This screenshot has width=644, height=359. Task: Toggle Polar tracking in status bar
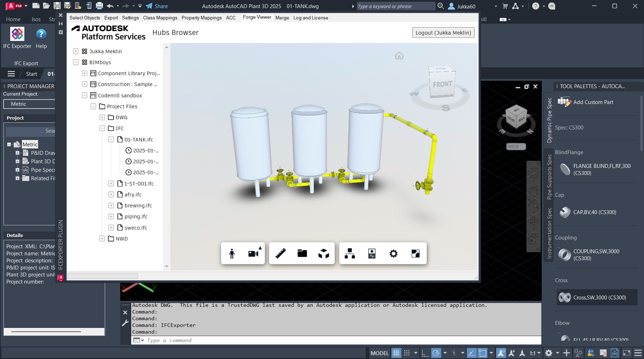pos(436,353)
